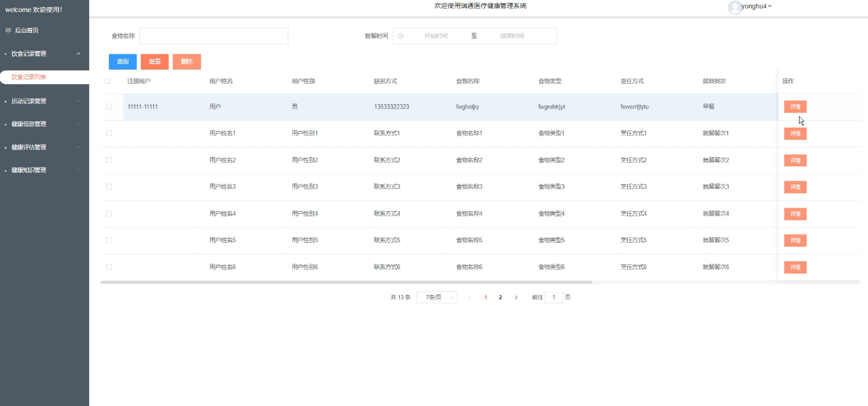
Task: Open 详情 for the 食物名称4 row
Action: click(795, 214)
